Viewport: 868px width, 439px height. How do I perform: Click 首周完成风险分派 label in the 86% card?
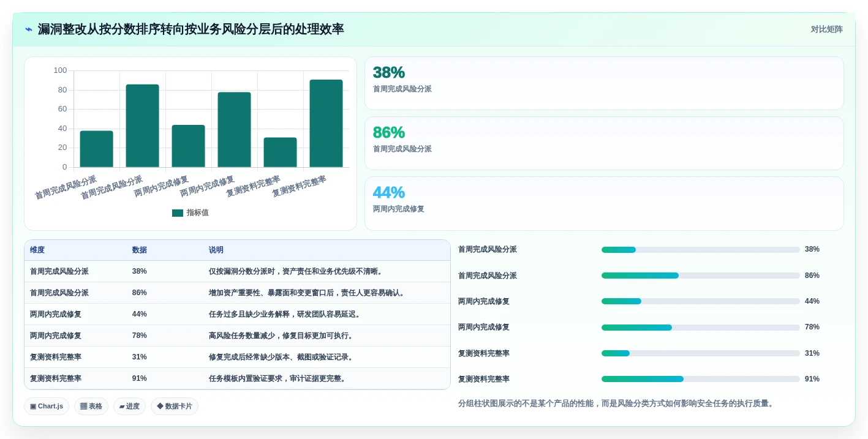pos(402,149)
